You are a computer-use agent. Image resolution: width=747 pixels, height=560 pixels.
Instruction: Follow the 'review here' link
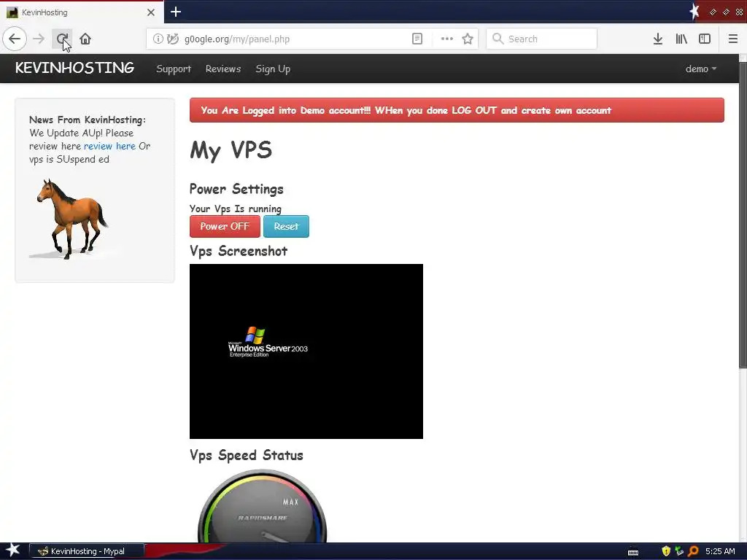[x=109, y=146]
